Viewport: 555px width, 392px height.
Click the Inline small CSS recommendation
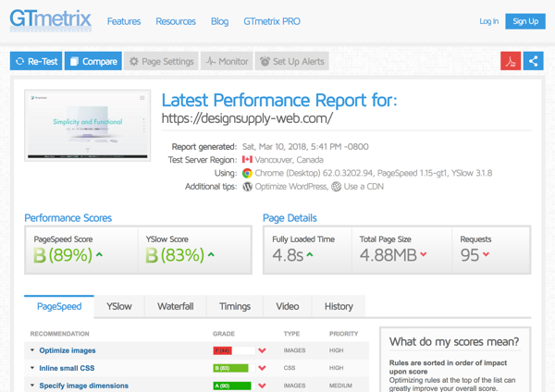[x=67, y=368]
